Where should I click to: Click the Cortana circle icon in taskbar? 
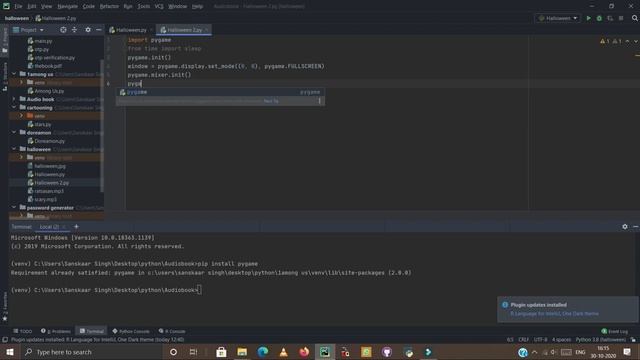[173, 352]
